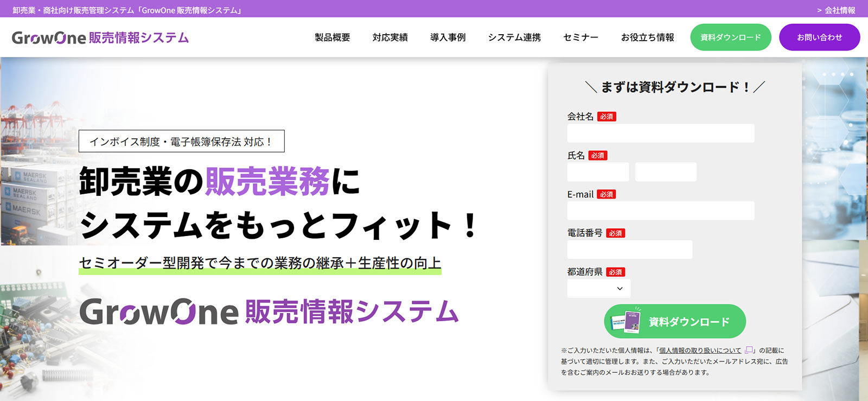
Task: Click the 卸売業の販売業務に headline
Action: click(220, 181)
